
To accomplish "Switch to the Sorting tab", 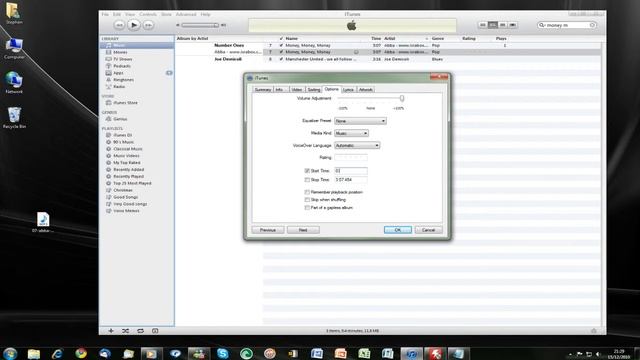I will click(313, 90).
